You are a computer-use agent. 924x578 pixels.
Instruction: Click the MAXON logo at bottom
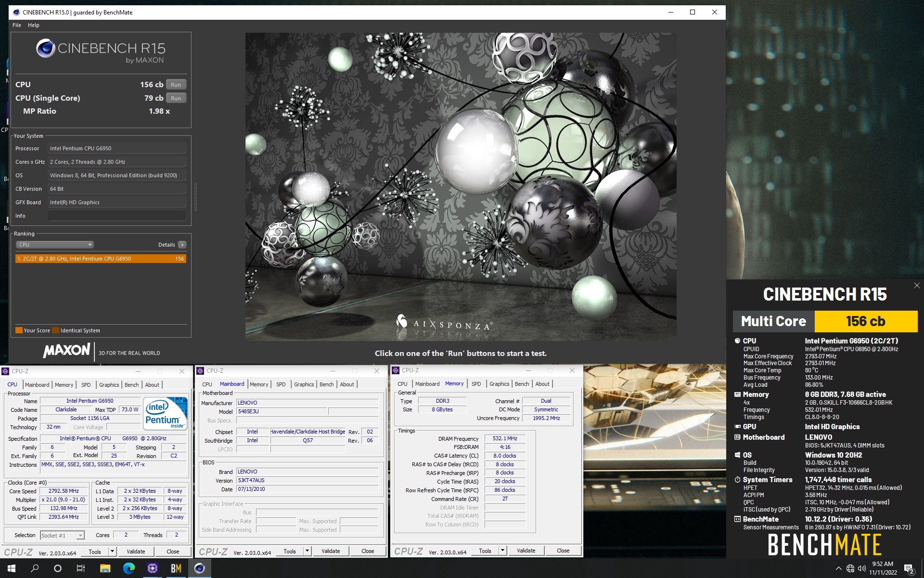[66, 351]
